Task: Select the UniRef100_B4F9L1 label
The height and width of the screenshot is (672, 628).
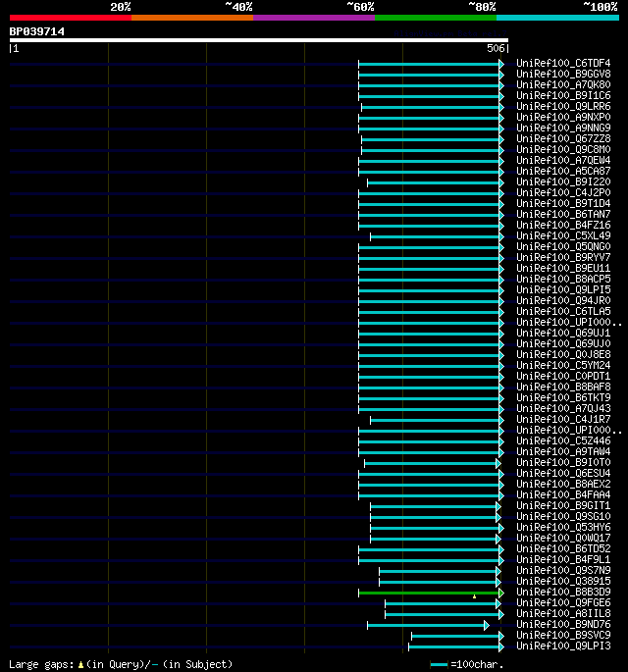Action: coord(563,559)
